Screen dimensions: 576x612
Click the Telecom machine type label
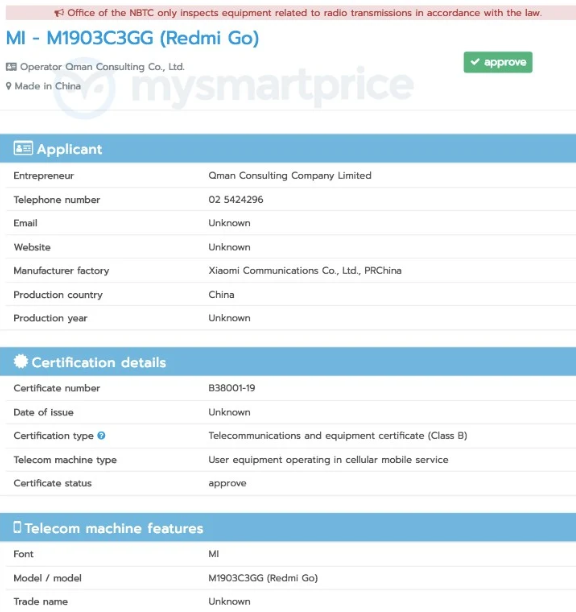pyautogui.click(x=65, y=460)
